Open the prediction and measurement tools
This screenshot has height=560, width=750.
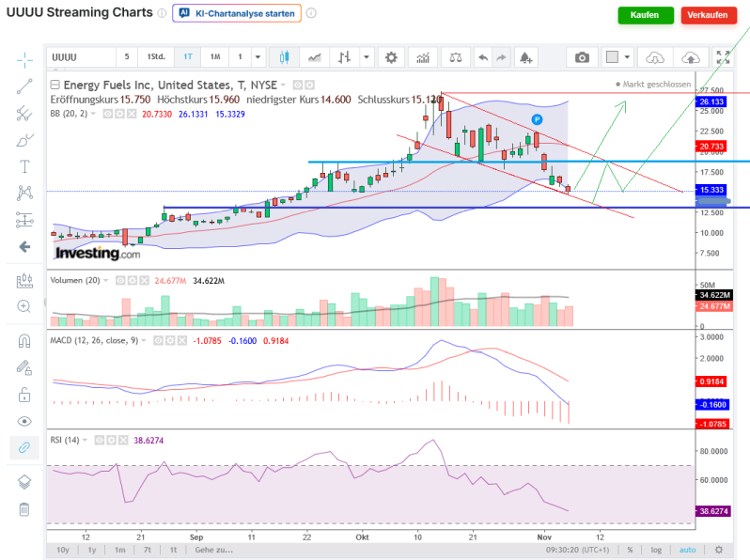click(x=24, y=220)
